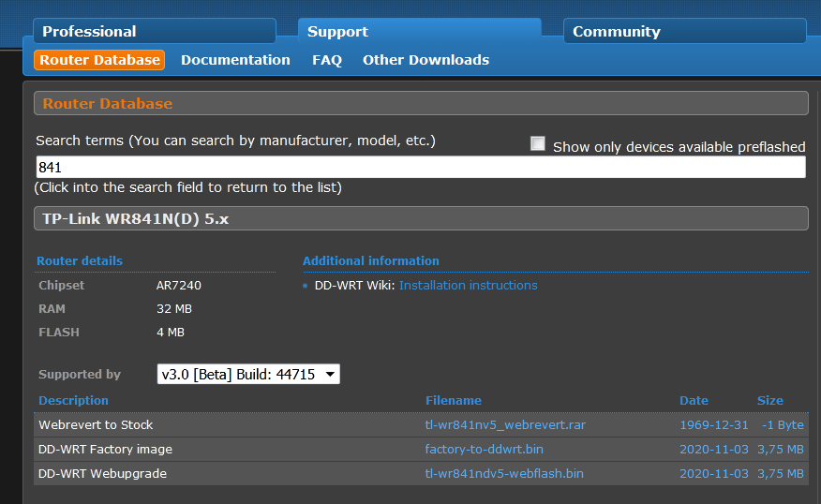Open the Community tab
Screen dimensions: 821x504
tap(684, 32)
